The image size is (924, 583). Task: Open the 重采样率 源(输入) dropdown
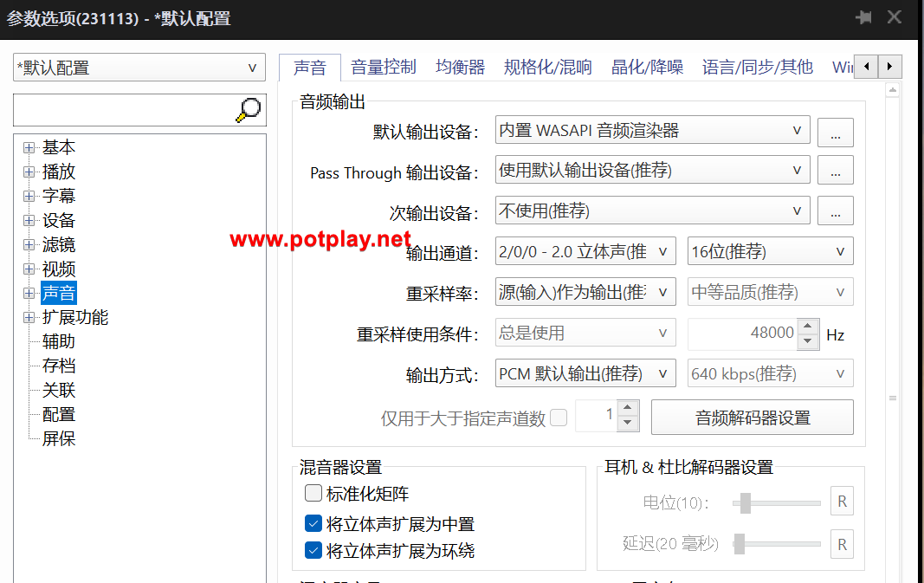click(x=585, y=292)
